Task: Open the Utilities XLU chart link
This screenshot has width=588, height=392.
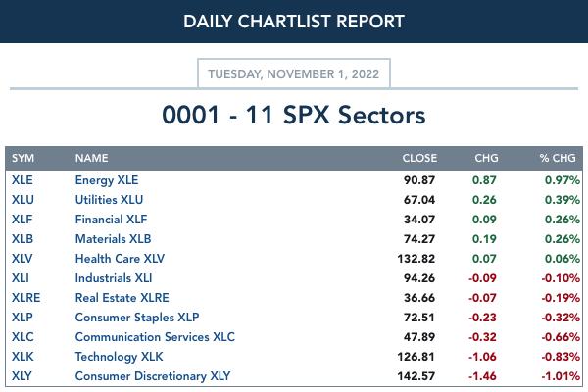Action: 109,200
